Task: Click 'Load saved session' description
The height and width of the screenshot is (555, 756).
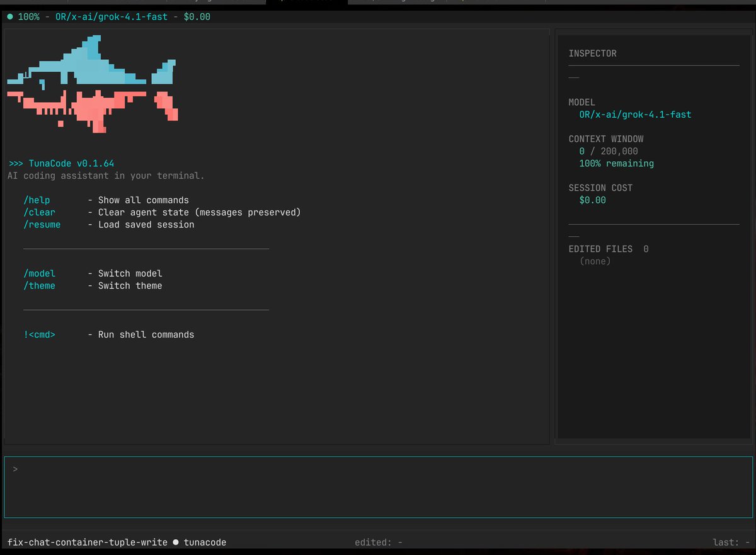Action: [146, 224]
